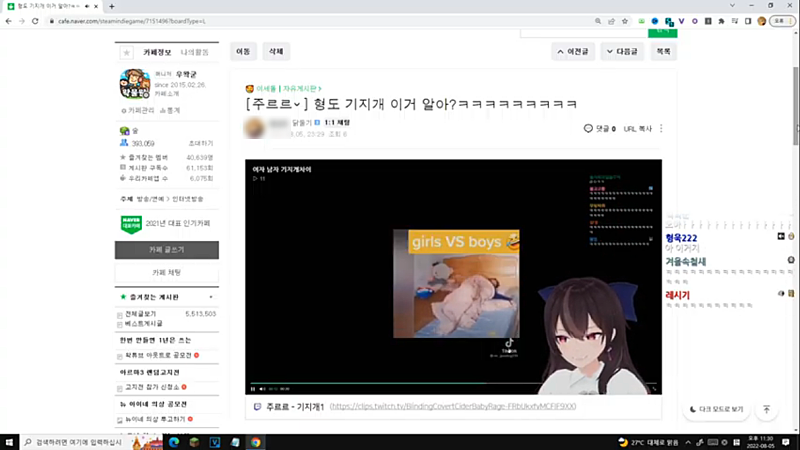Image resolution: width=800 pixels, height=450 pixels.
Task: Open 카페관리 gear link
Action: 138,110
